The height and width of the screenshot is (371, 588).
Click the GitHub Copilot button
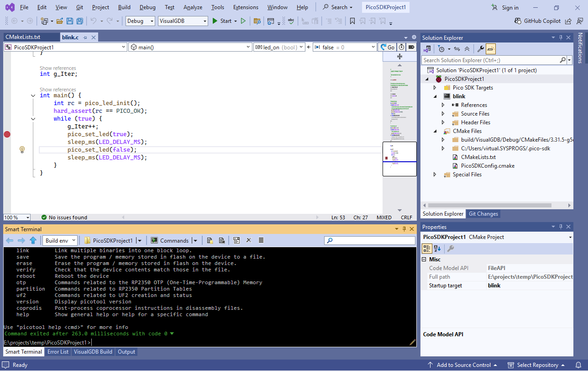pos(538,21)
